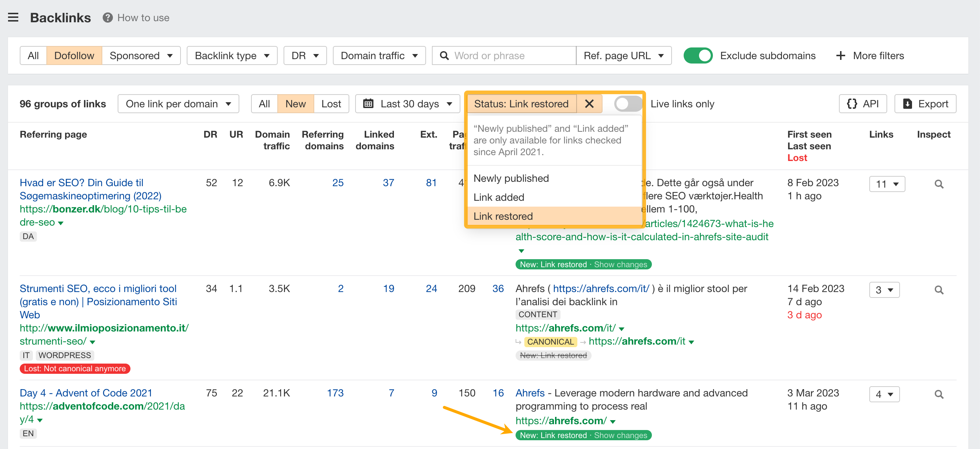This screenshot has width=980, height=449.
Task: Click the Export download icon
Action: coord(907,104)
